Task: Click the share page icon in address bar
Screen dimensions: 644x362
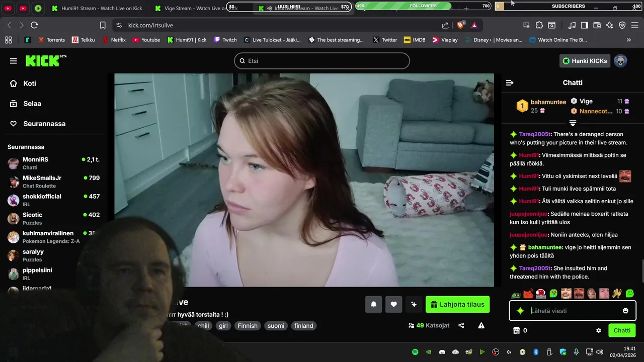Action: point(445,25)
